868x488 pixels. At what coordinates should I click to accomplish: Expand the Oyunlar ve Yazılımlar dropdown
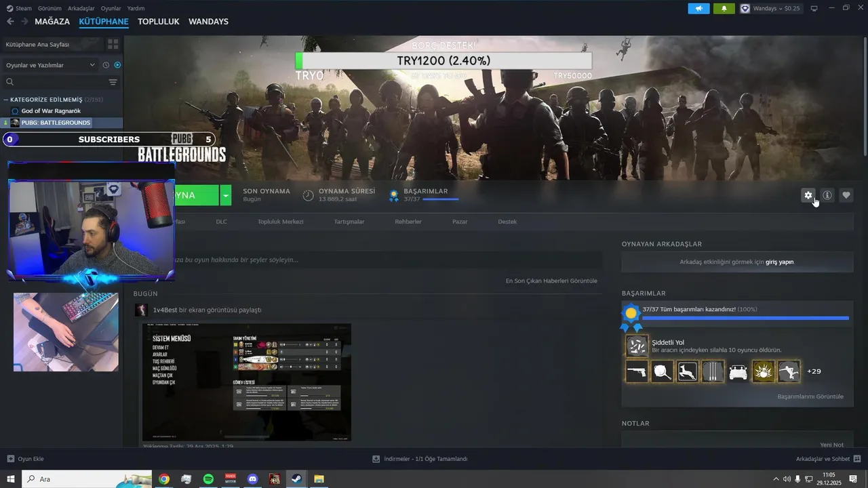coord(50,65)
